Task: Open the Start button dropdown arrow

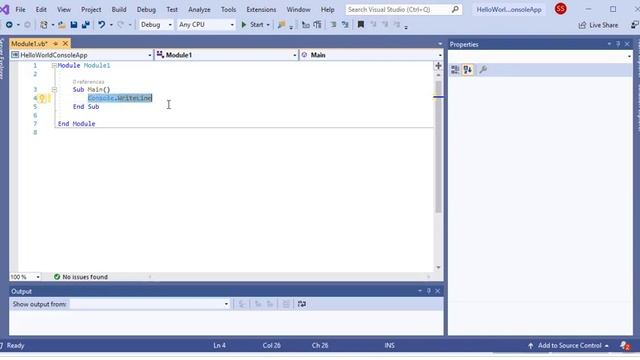Action: pos(268,25)
